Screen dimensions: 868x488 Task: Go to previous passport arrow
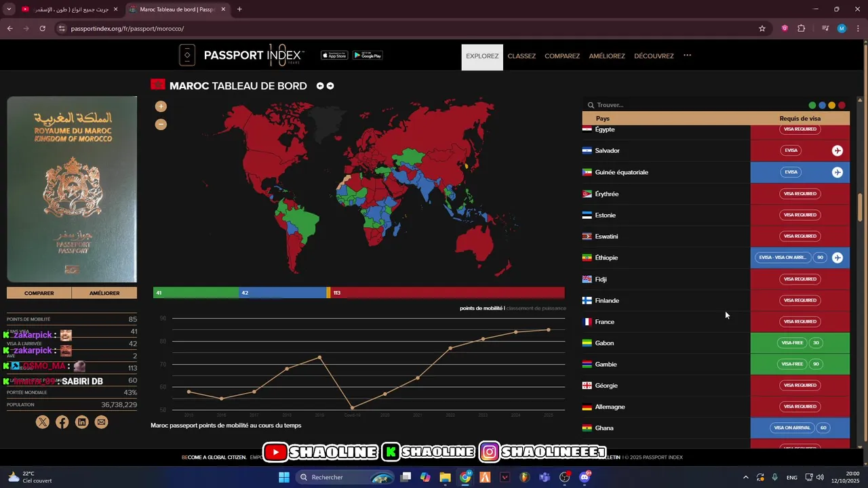320,86
